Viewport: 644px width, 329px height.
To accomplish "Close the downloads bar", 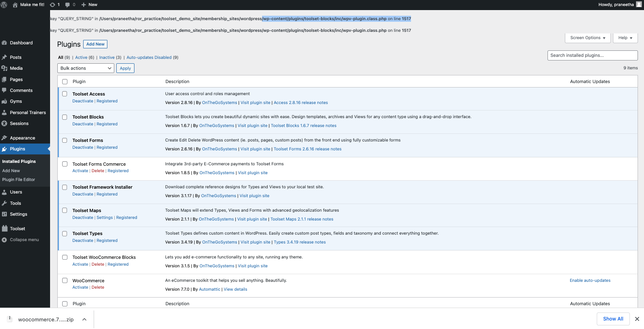I will point(637,319).
